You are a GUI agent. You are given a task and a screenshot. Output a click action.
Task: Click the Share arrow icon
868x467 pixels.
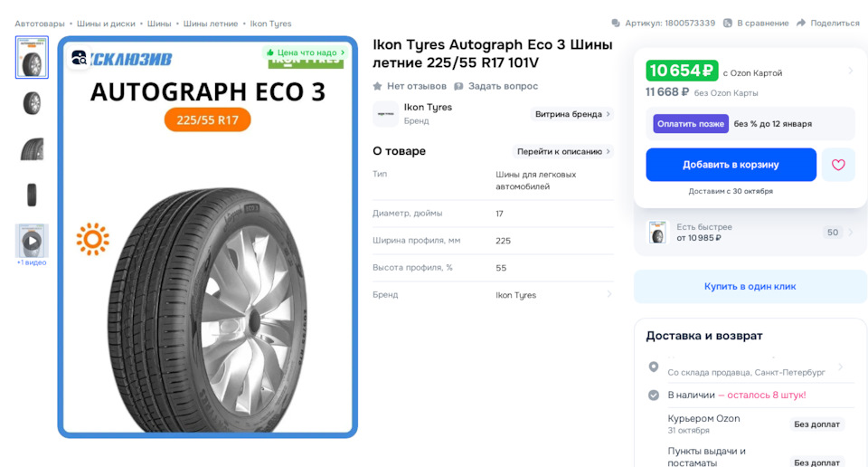click(801, 24)
